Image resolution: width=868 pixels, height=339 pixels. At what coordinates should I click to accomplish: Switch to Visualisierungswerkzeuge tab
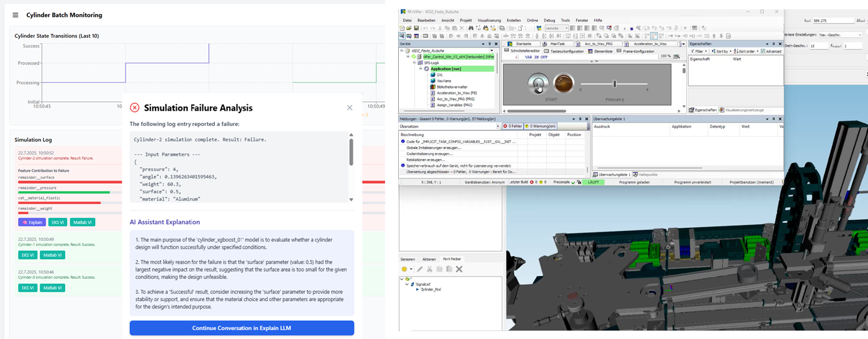coord(742,110)
